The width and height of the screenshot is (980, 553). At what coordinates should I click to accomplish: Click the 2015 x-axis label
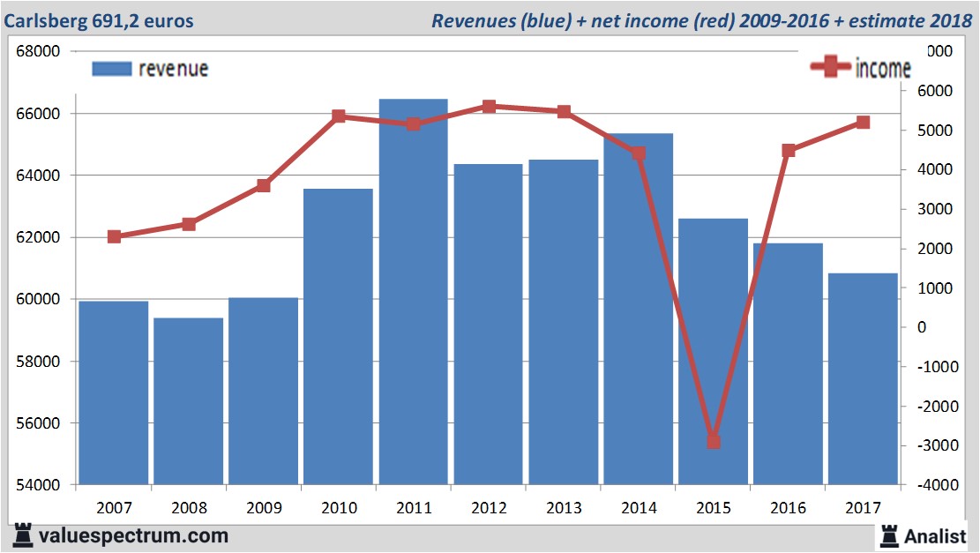713,507
